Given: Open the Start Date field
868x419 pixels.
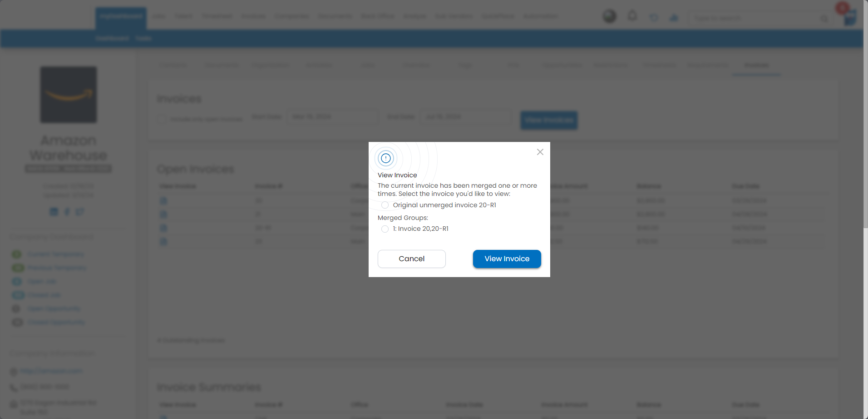Looking at the screenshot, I should (x=332, y=117).
